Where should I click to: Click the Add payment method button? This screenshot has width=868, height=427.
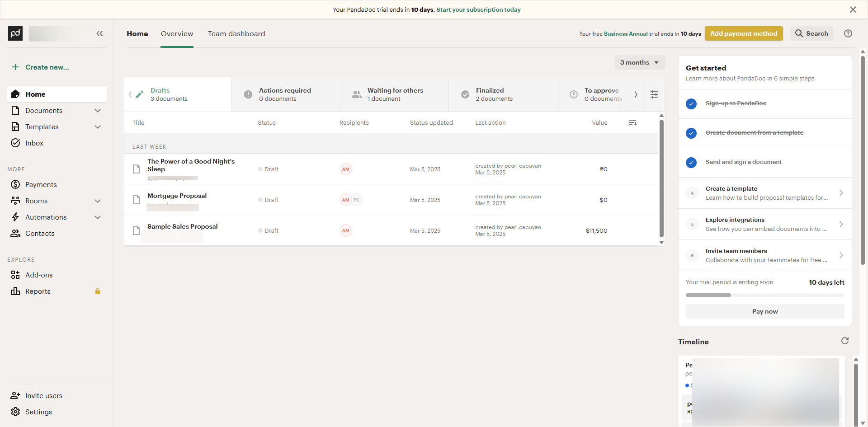click(743, 33)
